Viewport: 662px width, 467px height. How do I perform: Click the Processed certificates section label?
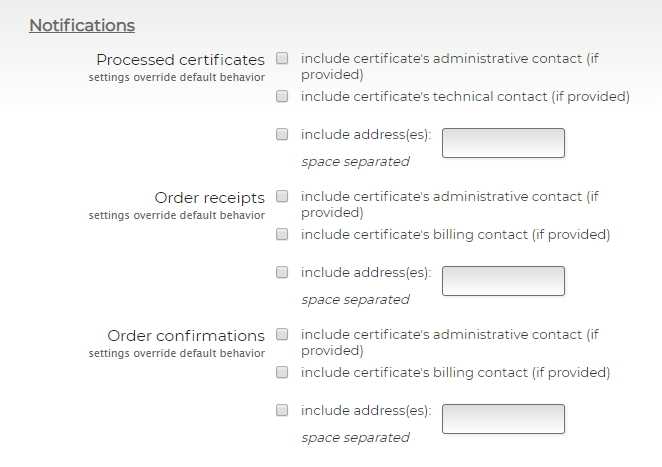(x=180, y=60)
